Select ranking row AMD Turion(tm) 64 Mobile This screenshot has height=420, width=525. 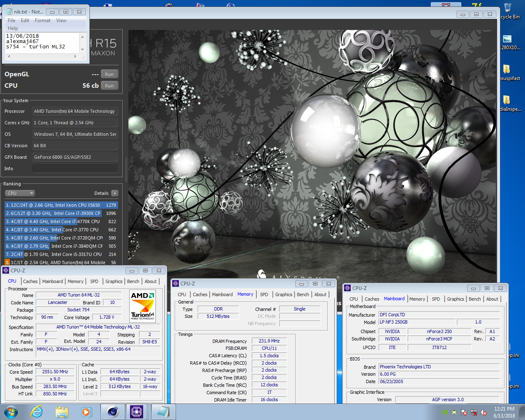pyautogui.click(x=61, y=262)
